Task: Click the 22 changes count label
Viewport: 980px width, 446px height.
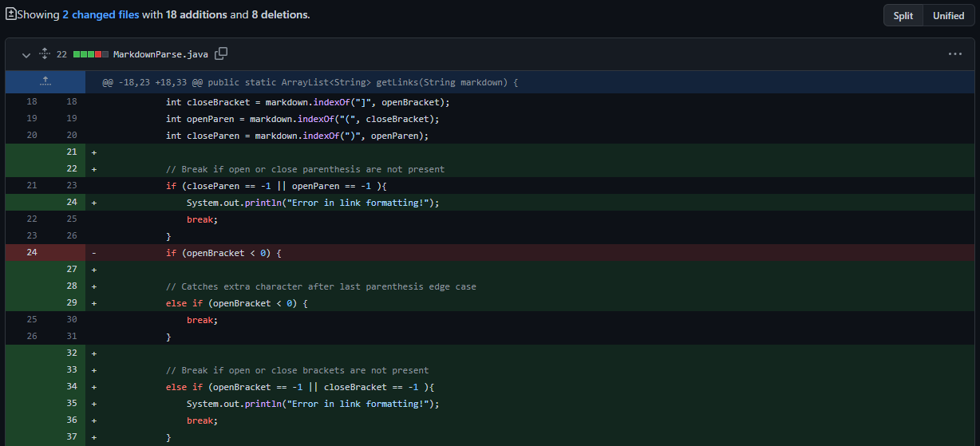Action: (61, 54)
